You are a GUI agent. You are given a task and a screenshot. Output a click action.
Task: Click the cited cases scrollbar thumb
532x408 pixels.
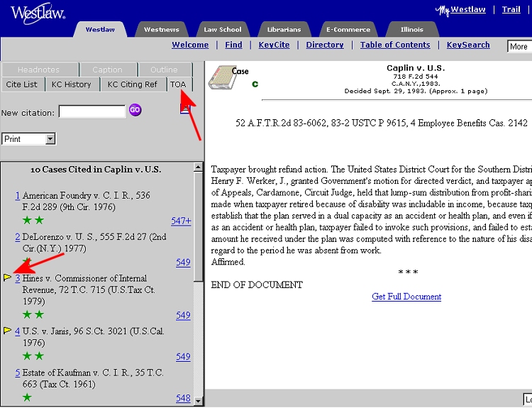tap(198, 227)
